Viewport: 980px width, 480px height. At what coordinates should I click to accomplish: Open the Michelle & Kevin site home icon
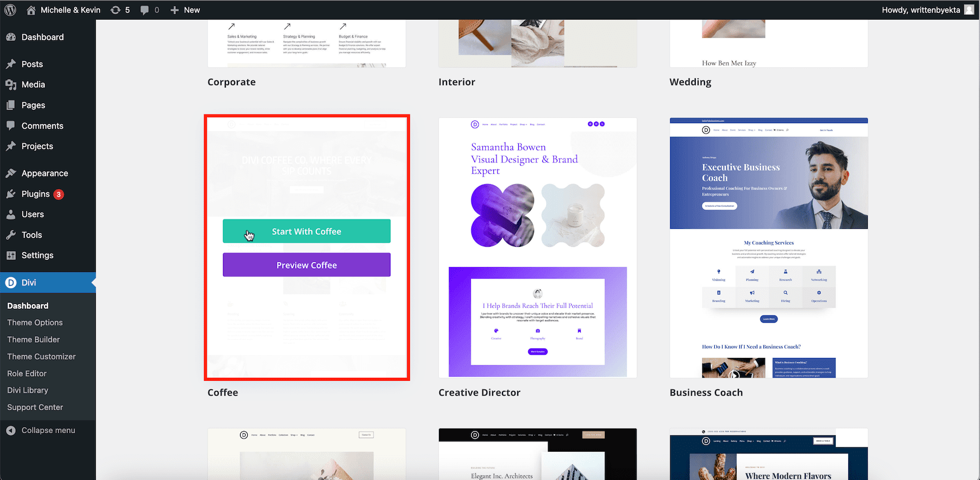(x=31, y=10)
